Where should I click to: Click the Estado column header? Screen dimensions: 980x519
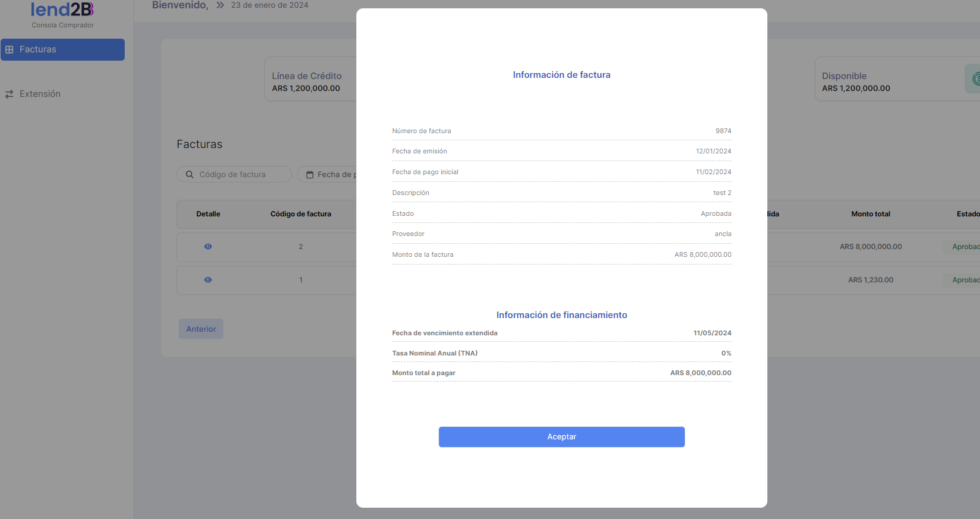tap(967, 214)
